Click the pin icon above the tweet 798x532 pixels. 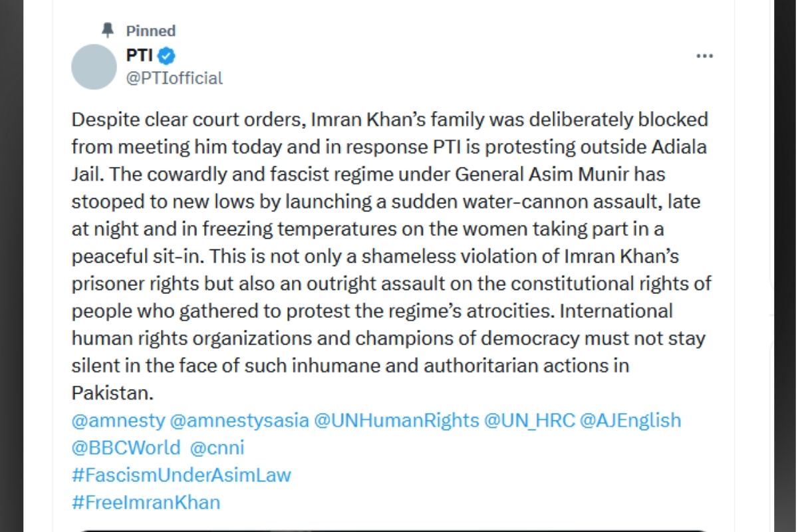(108, 30)
